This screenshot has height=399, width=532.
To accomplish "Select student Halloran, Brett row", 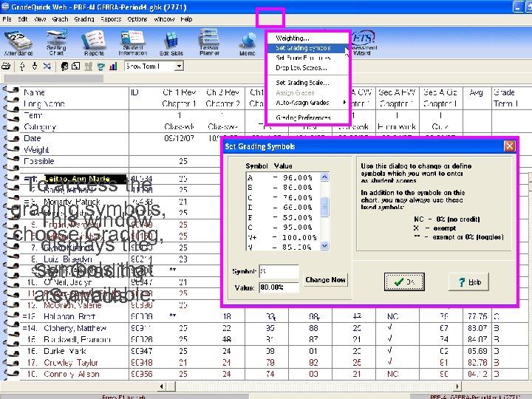I will (x=69, y=316).
